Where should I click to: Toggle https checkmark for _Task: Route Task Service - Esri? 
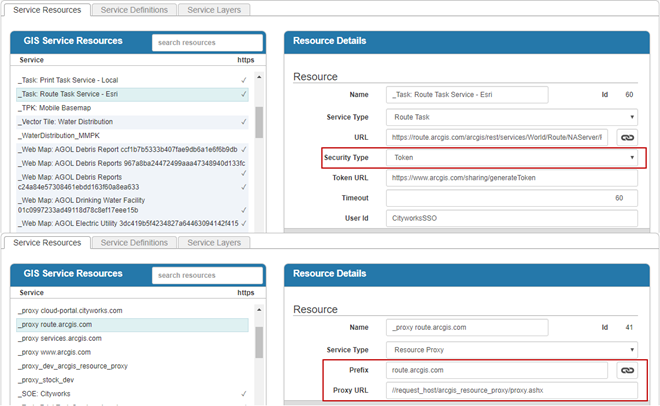244,94
